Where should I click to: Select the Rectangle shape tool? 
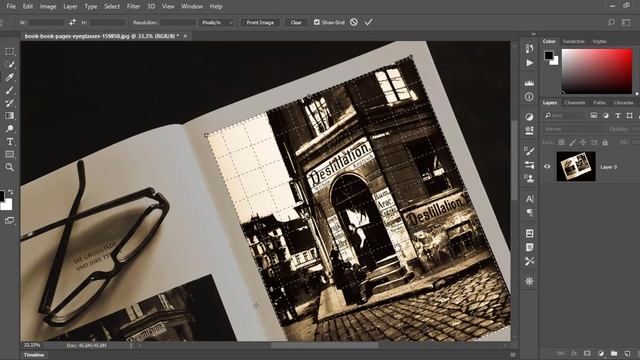point(9,154)
